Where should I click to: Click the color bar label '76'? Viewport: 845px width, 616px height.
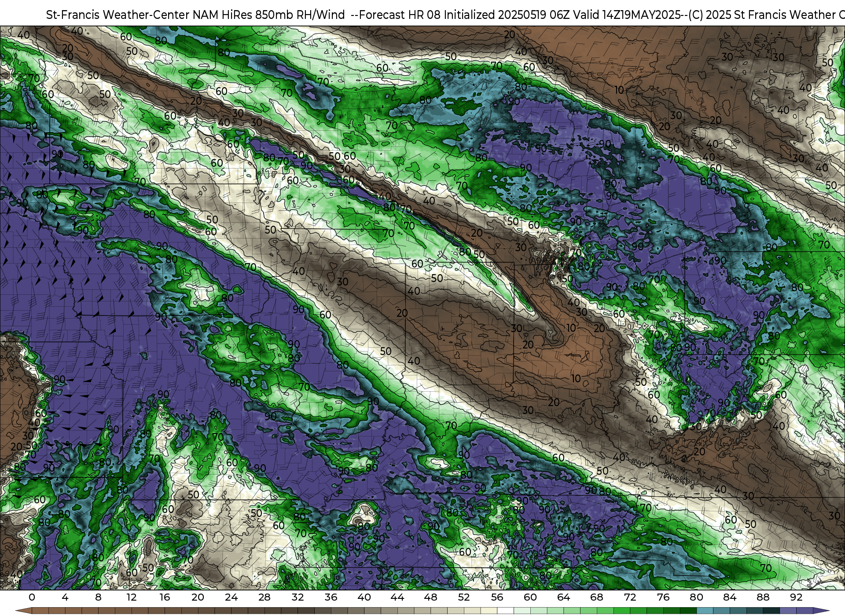click(663, 597)
